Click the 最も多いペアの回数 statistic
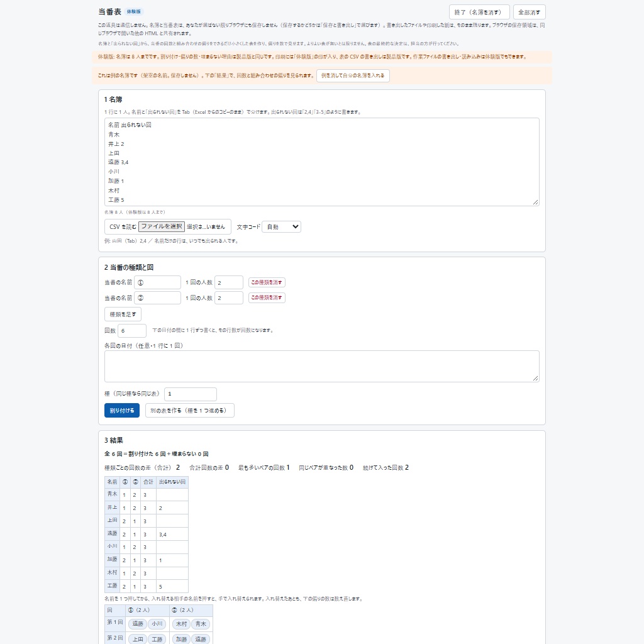The image size is (644, 644). (x=264, y=468)
